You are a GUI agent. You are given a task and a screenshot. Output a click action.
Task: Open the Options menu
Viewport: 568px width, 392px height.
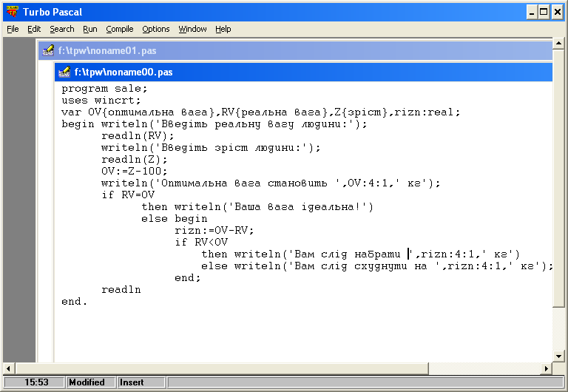[x=156, y=29]
